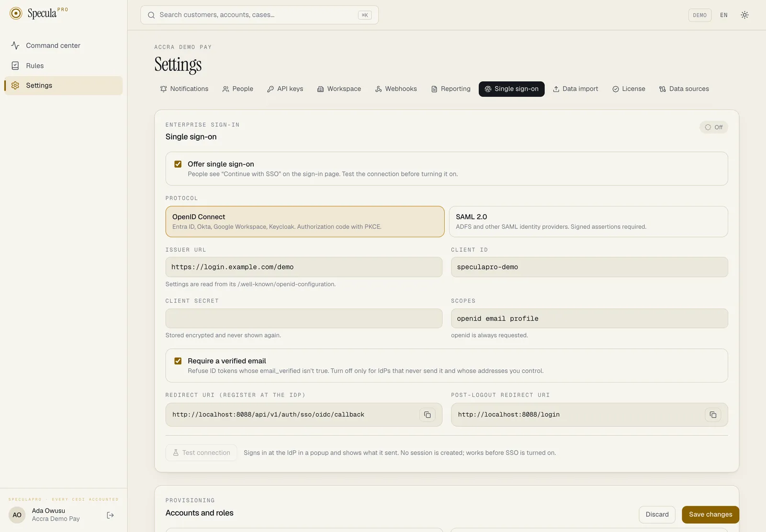Go to the Workspace tab
This screenshot has height=532, width=766.
coord(339,89)
